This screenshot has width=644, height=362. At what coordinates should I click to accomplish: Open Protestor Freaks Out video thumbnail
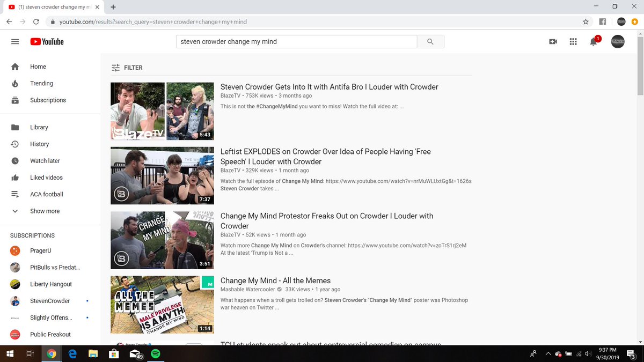coord(162,240)
